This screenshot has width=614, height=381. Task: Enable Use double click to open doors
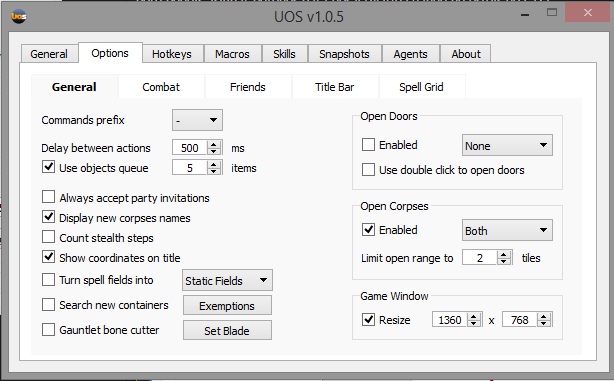pos(368,170)
